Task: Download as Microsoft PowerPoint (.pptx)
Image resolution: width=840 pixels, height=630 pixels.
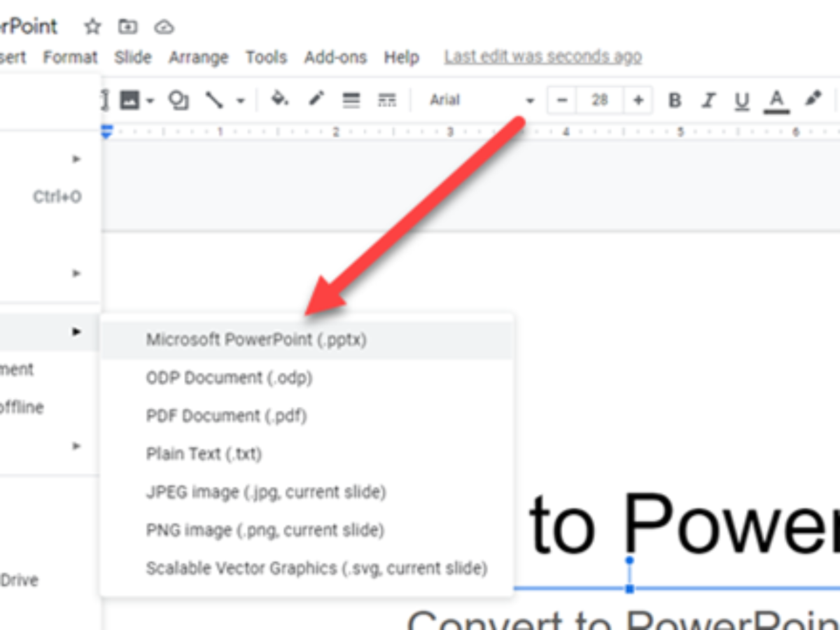Action: pos(307,339)
